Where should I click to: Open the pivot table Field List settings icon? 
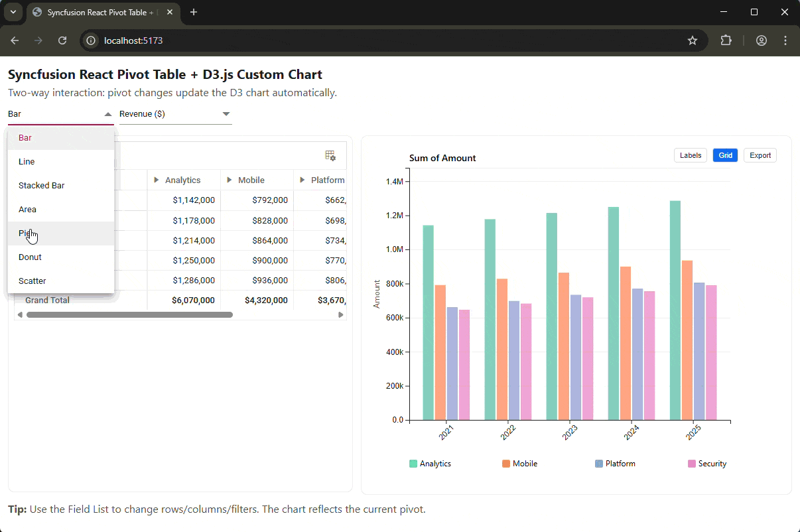[x=330, y=156]
